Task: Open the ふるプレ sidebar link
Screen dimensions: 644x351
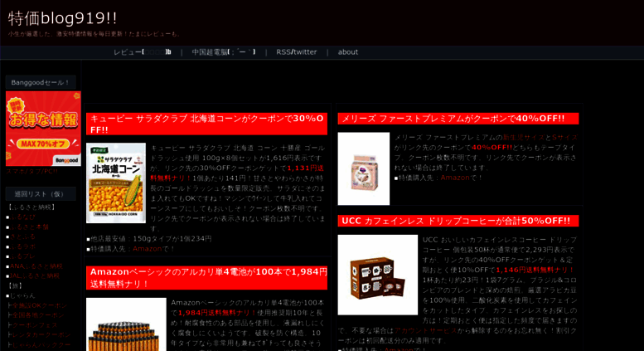Action: [x=23, y=256]
